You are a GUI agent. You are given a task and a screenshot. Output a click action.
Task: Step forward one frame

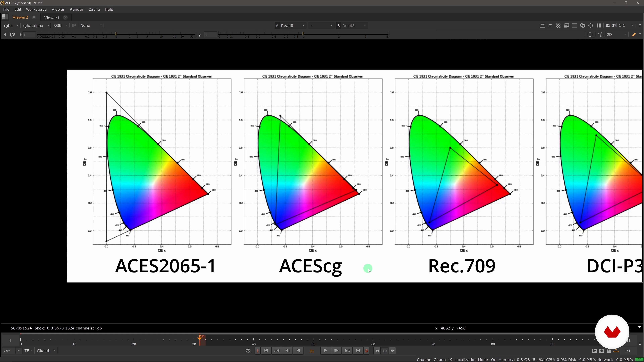click(336, 351)
